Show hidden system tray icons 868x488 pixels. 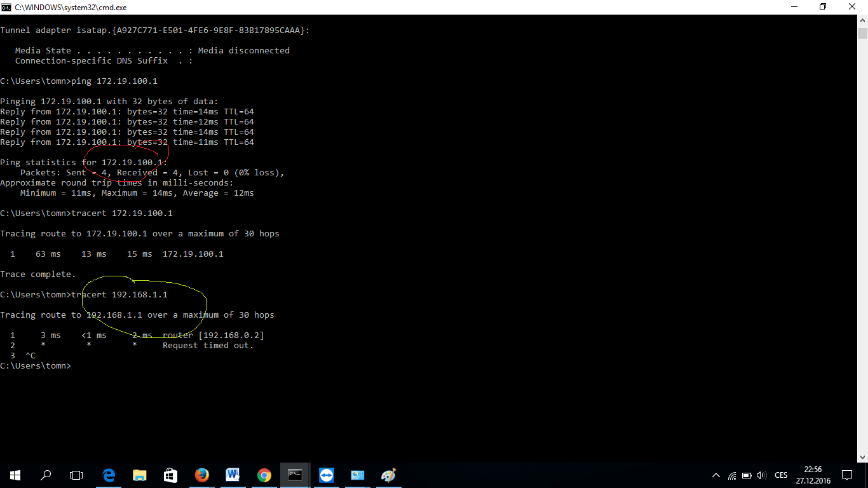click(716, 475)
